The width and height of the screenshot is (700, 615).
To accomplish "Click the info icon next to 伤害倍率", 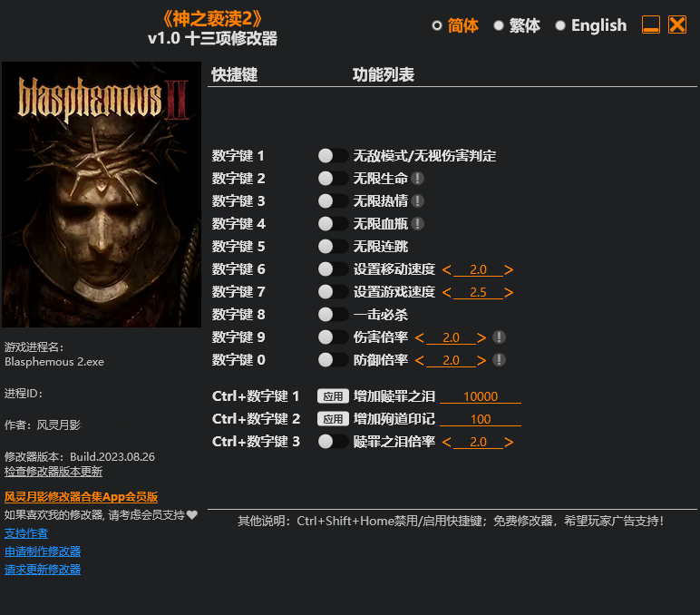I will pos(499,337).
